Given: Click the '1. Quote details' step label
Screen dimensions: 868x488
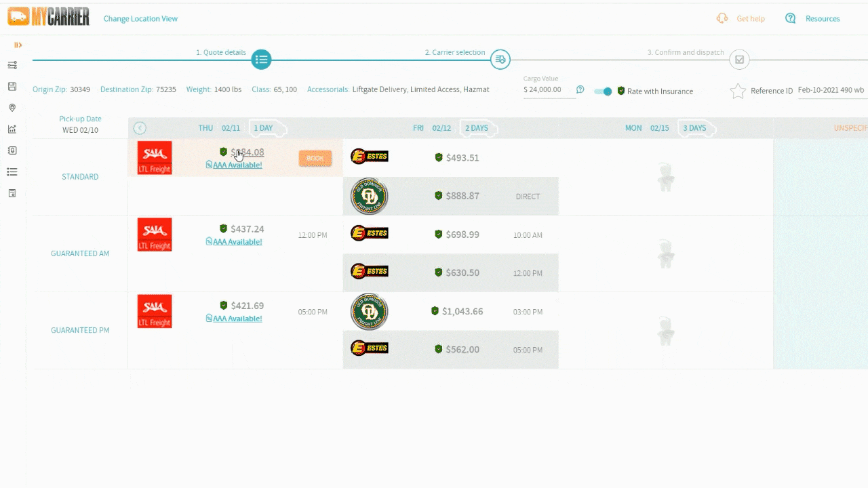Looking at the screenshot, I should click(221, 52).
